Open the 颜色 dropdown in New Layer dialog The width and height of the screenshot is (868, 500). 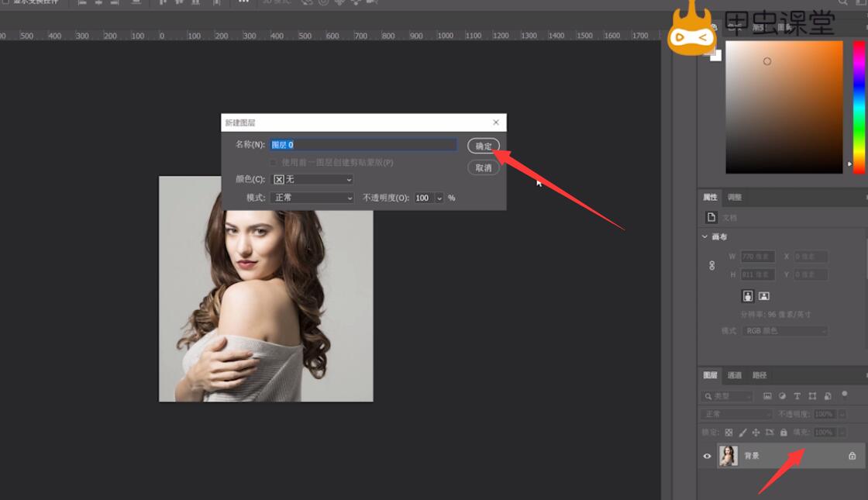[x=312, y=180]
